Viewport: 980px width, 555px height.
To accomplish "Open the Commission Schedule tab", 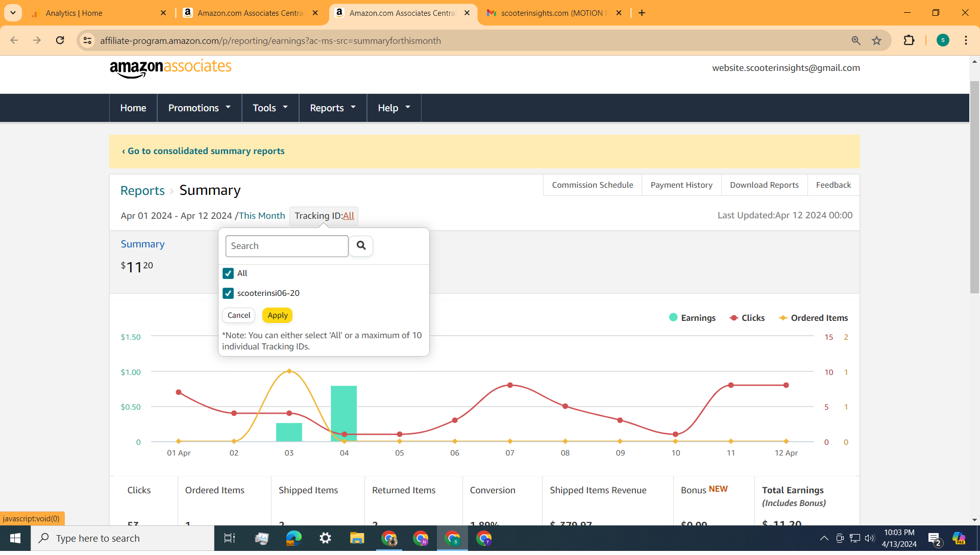I will click(592, 185).
